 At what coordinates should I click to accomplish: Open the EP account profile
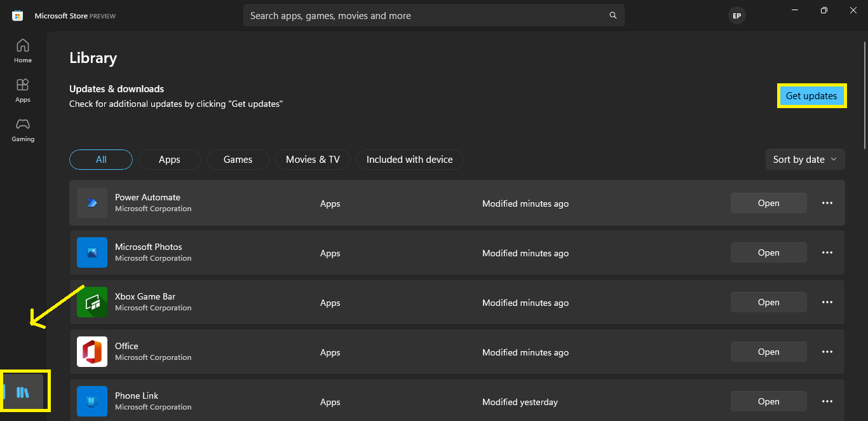pyautogui.click(x=736, y=15)
